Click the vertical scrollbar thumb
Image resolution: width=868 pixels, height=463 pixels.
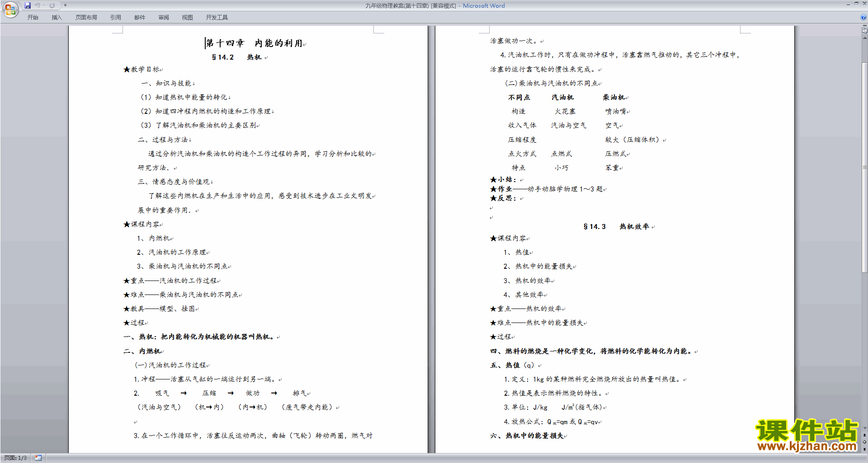[865, 167]
